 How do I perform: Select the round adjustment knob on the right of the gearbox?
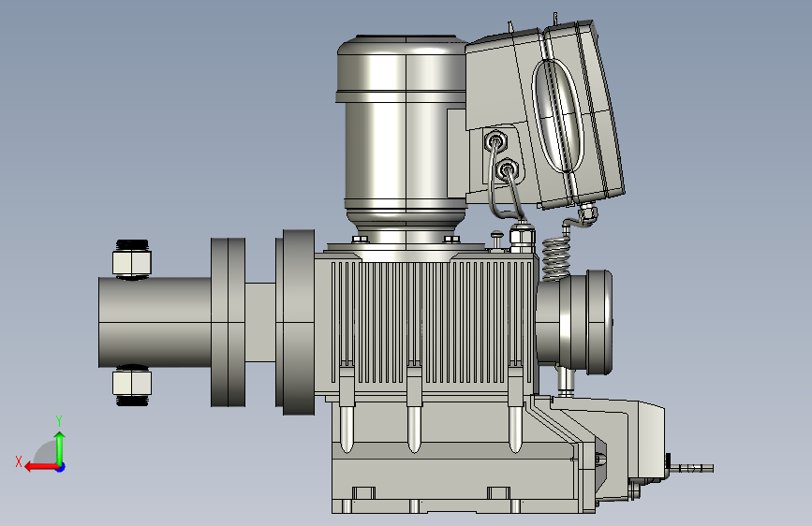574,322
